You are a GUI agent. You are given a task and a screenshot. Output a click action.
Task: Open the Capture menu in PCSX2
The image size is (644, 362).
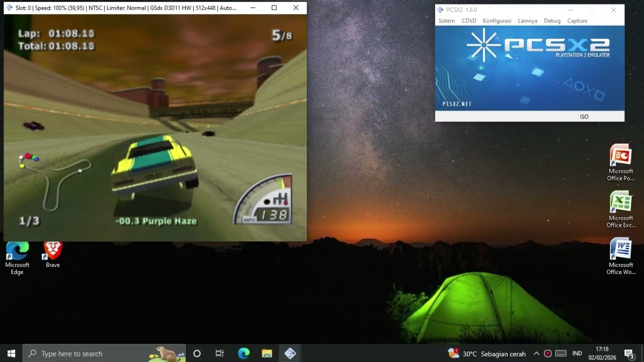tap(577, 21)
